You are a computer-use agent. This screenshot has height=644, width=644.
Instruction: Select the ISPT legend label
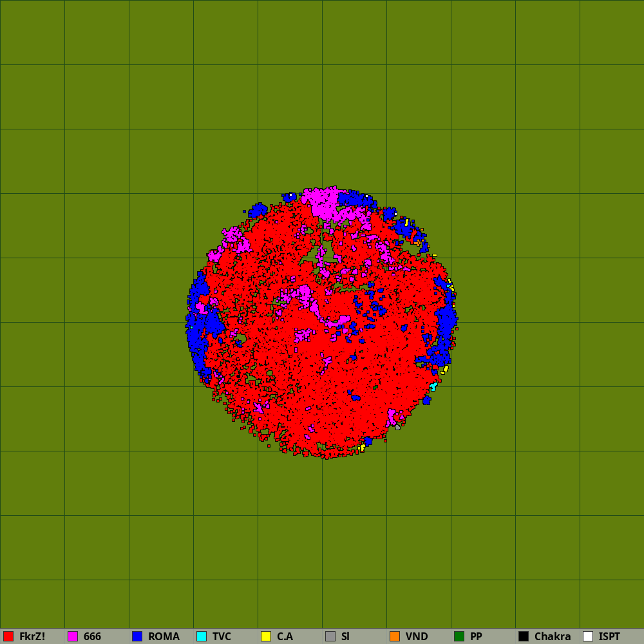point(609,636)
